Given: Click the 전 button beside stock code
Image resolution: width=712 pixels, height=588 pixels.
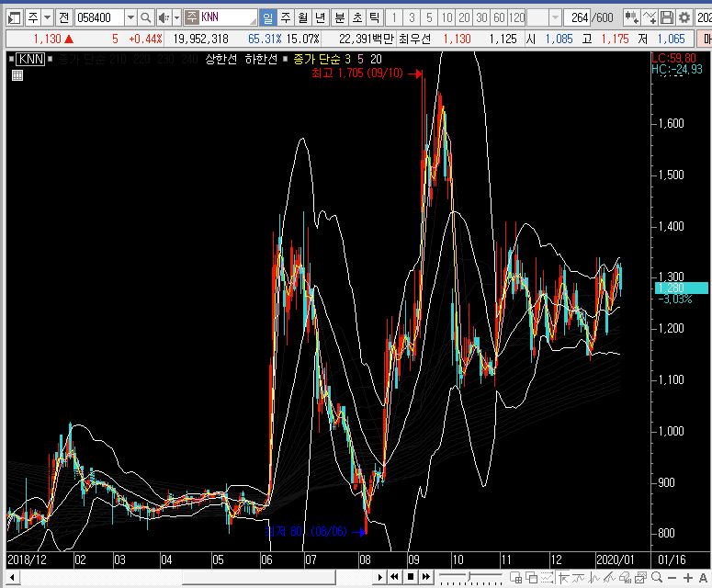Looking at the screenshot, I should (63, 18).
